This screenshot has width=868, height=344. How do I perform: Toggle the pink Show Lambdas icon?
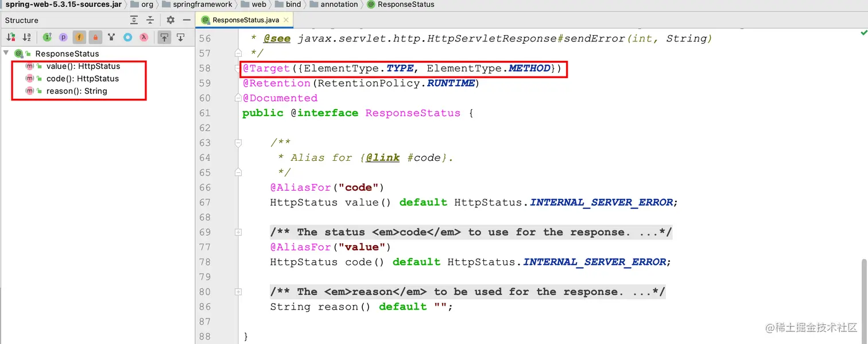pos(144,37)
